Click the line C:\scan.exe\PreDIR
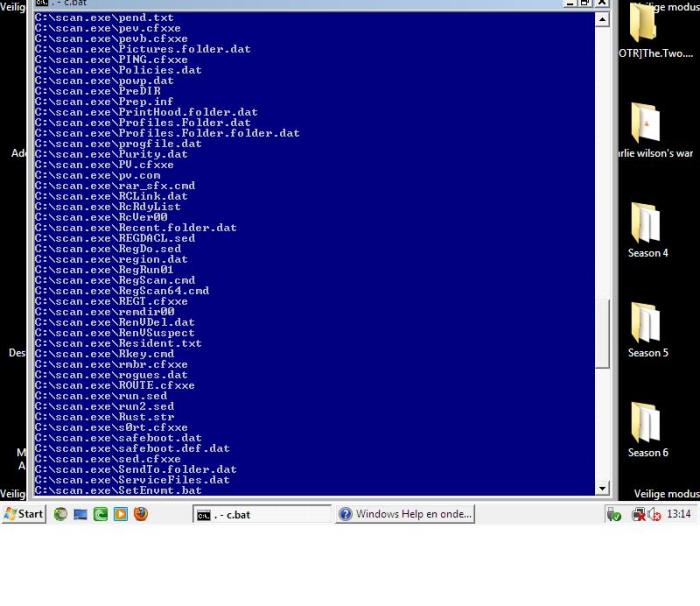Screen dimensions: 700x606 (x=97, y=91)
